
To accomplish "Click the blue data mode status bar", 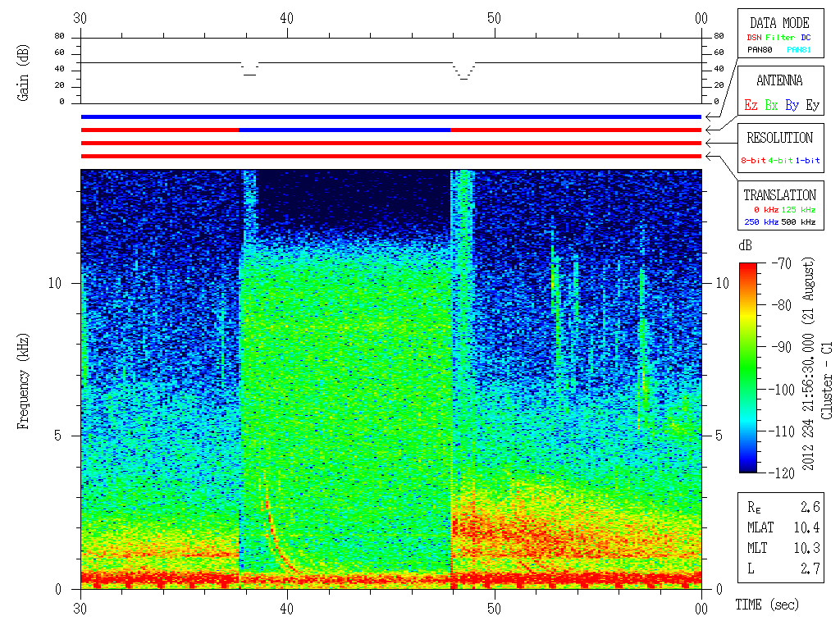I will (x=391, y=116).
